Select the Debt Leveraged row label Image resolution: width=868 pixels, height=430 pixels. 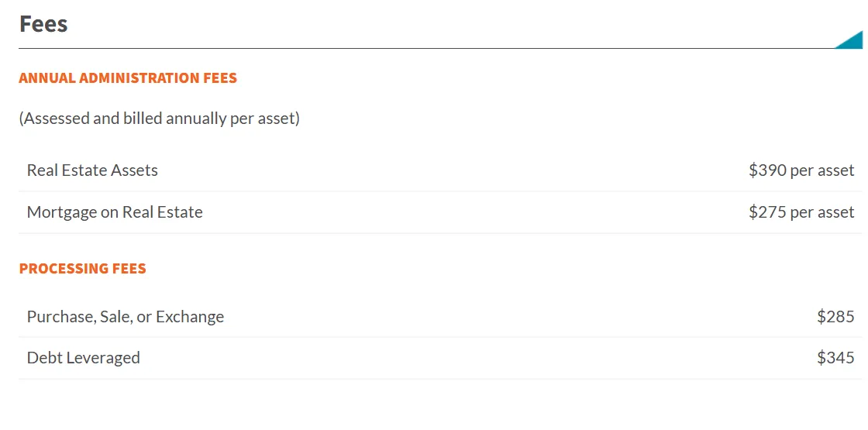coord(84,357)
